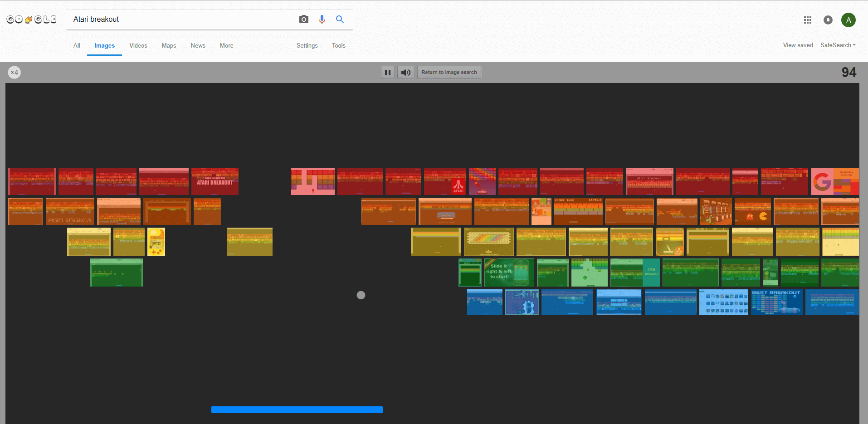Click the red diagonal rainbow stripes brick

point(482,182)
